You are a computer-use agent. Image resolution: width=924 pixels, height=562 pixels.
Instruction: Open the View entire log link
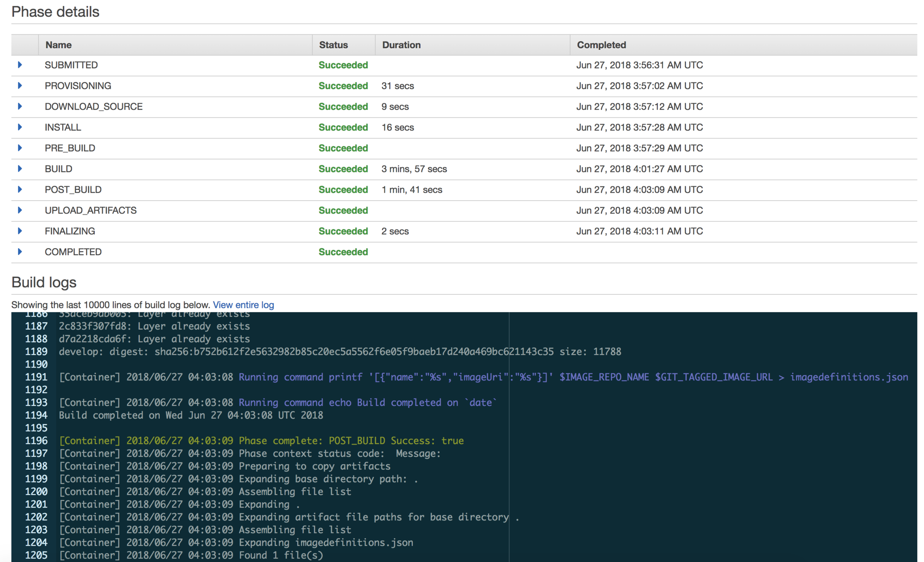[x=243, y=305]
